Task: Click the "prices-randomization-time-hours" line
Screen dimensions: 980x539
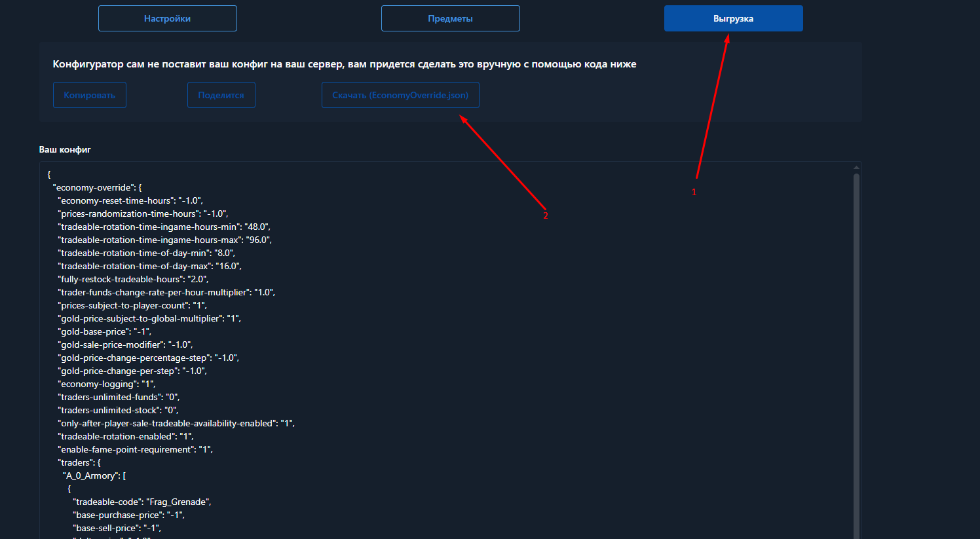Action: [x=142, y=214]
